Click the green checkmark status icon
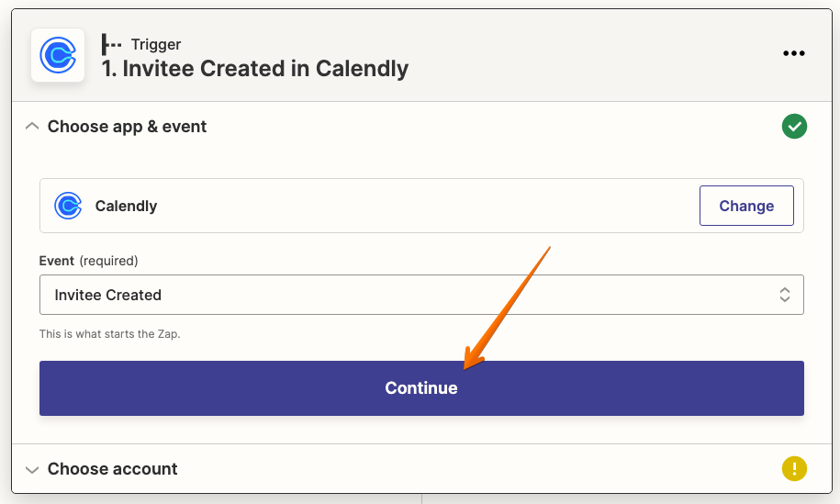Screen dimensions: 840x504 (794, 127)
